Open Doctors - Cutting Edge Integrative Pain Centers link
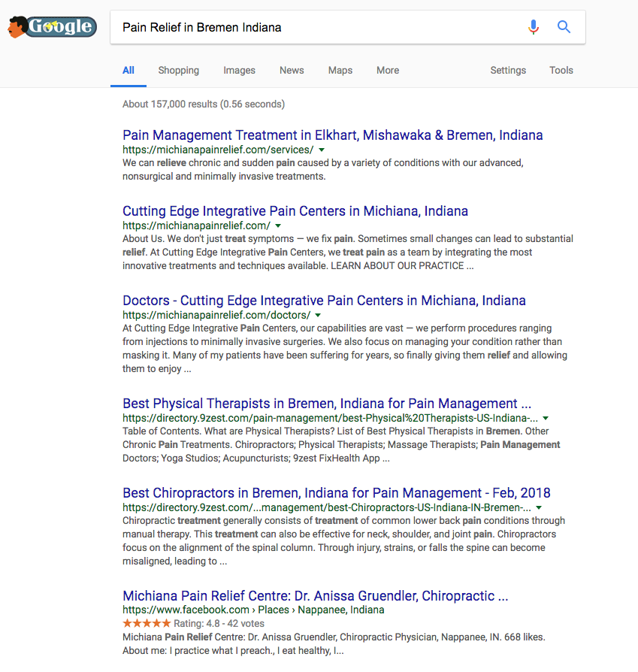Viewport: 638px width, 672px height. 324,301
